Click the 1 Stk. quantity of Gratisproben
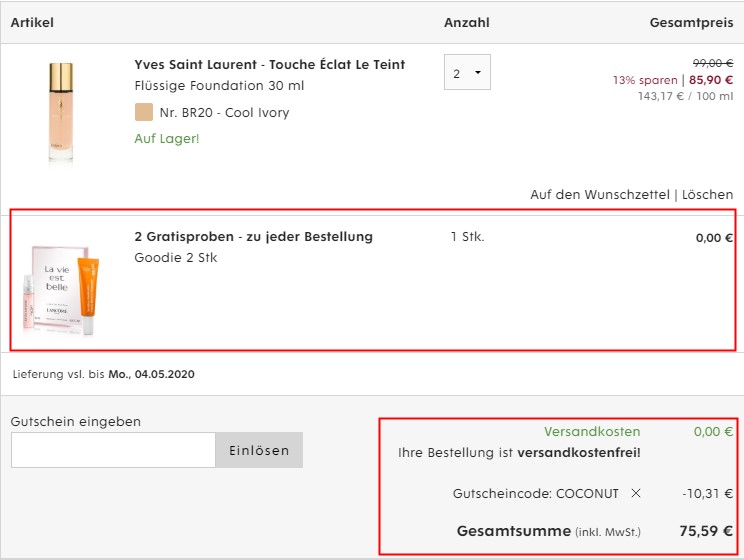744x559 pixels. pos(467,236)
